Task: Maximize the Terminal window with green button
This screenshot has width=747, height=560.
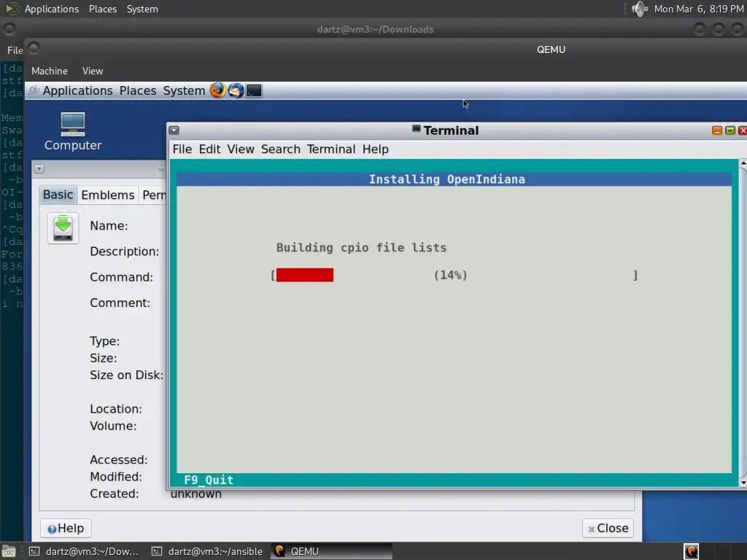Action: (x=729, y=131)
